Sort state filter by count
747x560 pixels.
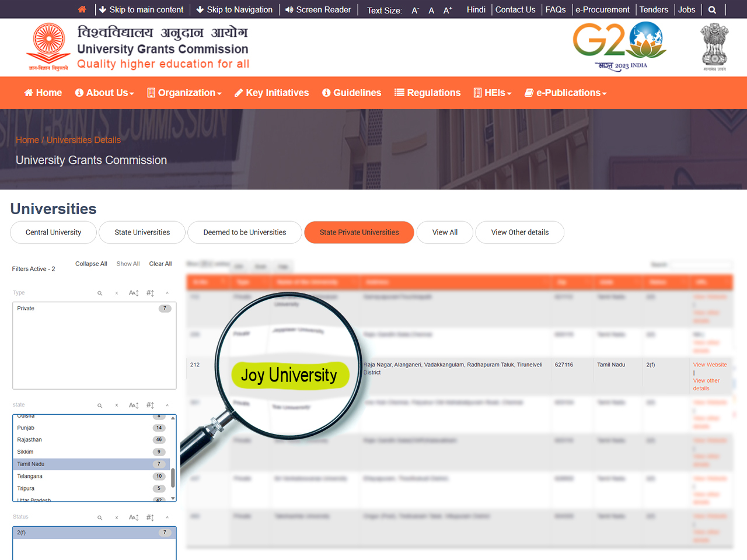(150, 405)
